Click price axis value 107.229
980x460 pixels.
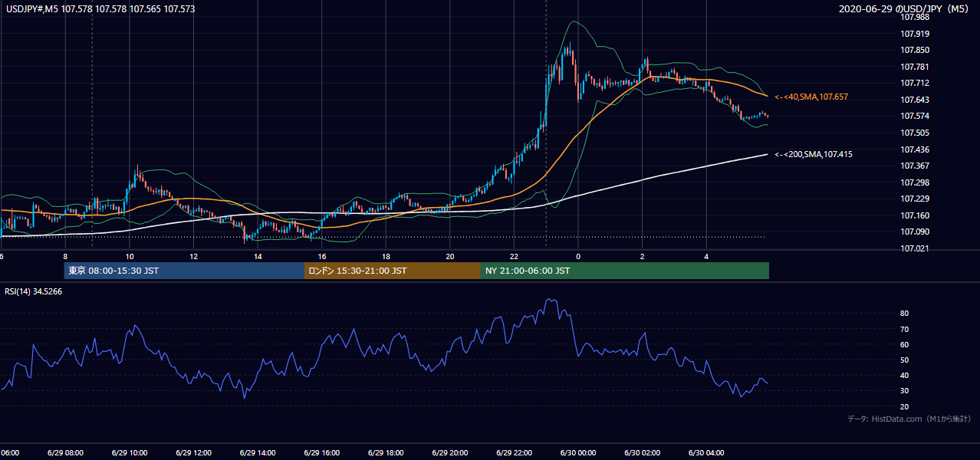point(915,199)
